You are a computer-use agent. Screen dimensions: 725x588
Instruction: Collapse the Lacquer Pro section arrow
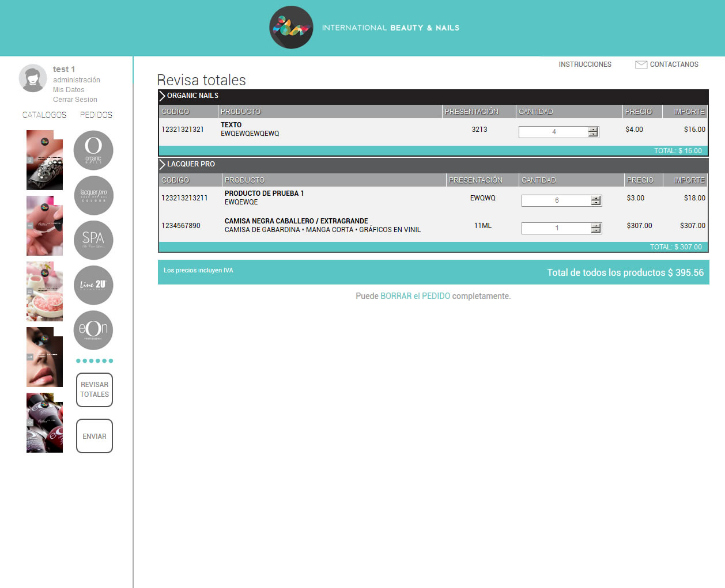(163, 164)
